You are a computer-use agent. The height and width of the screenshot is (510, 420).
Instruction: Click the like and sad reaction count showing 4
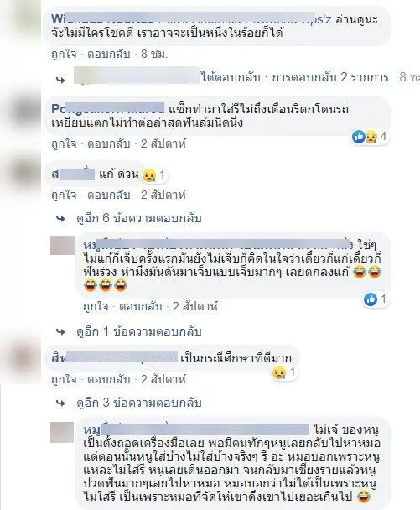[370, 136]
